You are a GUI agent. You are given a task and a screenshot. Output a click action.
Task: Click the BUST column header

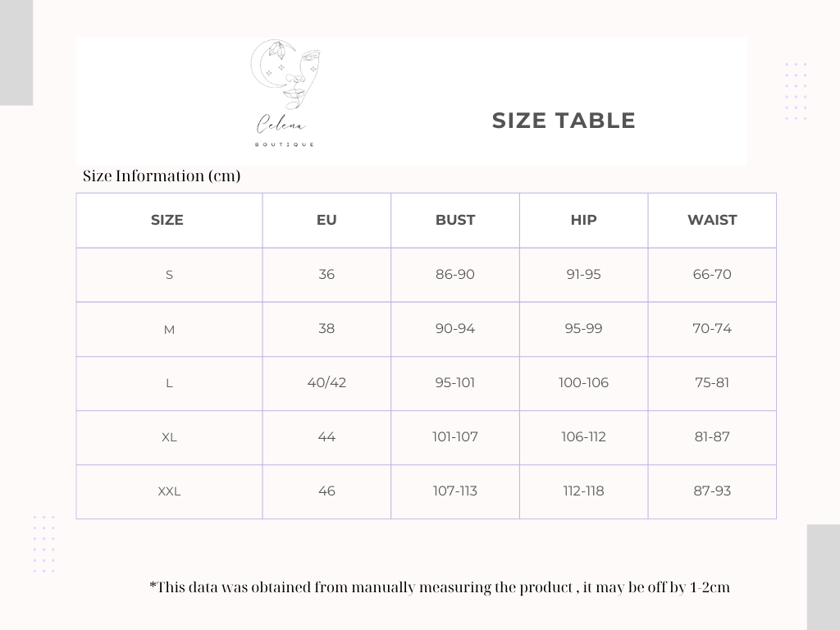[x=454, y=220]
